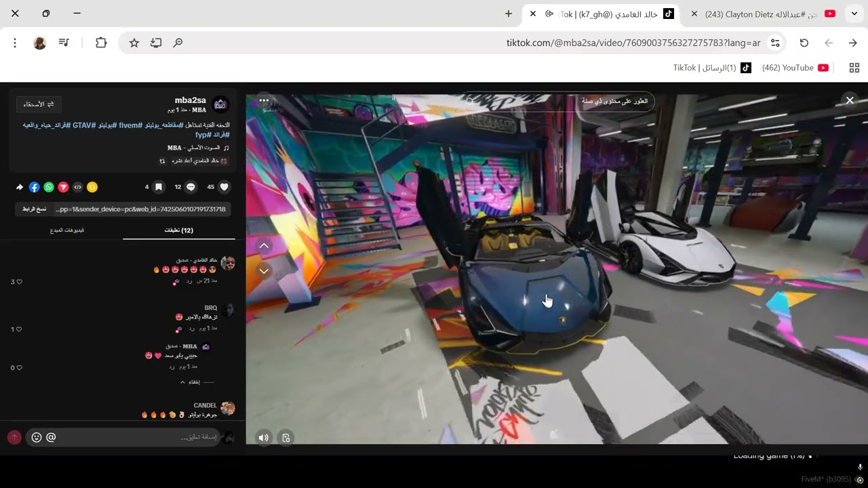Close the Clayton Dietz YouTube tab
The width and height of the screenshot is (868, 488).
point(694,14)
